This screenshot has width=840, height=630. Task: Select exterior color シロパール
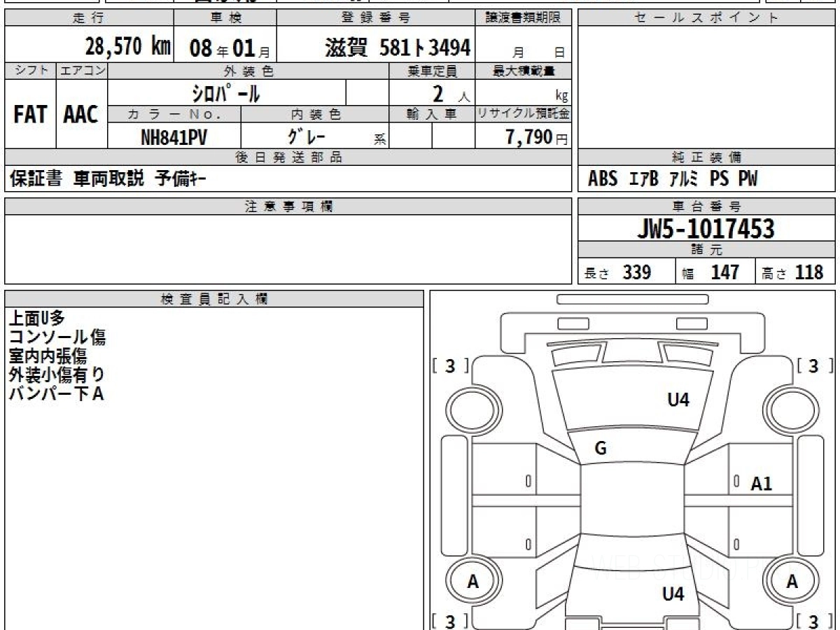227,92
